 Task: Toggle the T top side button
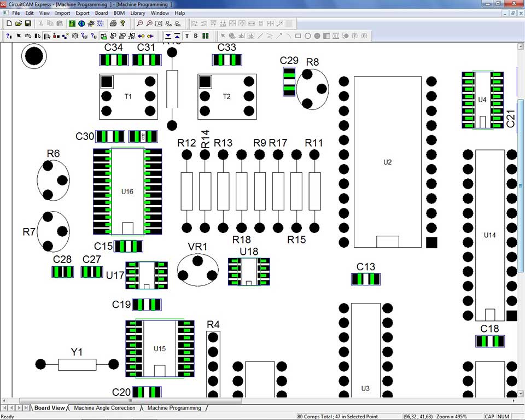[186, 36]
